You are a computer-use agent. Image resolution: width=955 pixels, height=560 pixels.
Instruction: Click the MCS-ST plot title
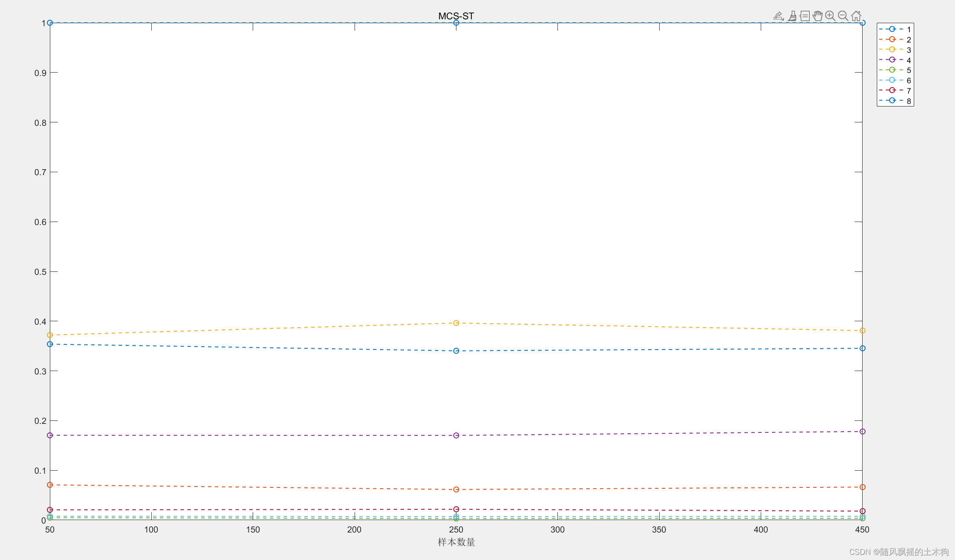[456, 16]
